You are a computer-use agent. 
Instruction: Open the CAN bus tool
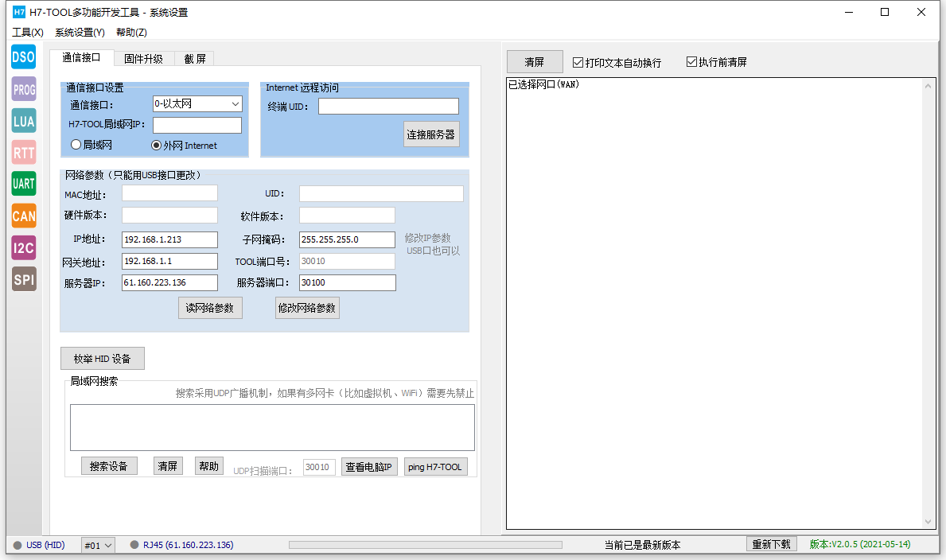point(24,216)
